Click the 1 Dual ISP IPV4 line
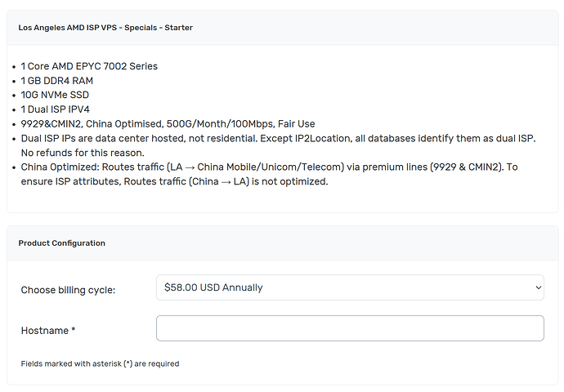The image size is (564, 392). 55,109
